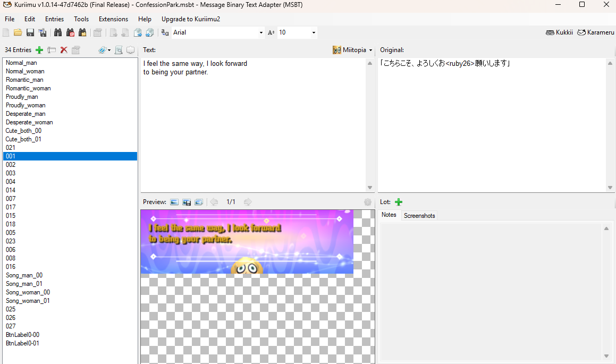
Task: Save the file with the floppy icon
Action: [30, 32]
